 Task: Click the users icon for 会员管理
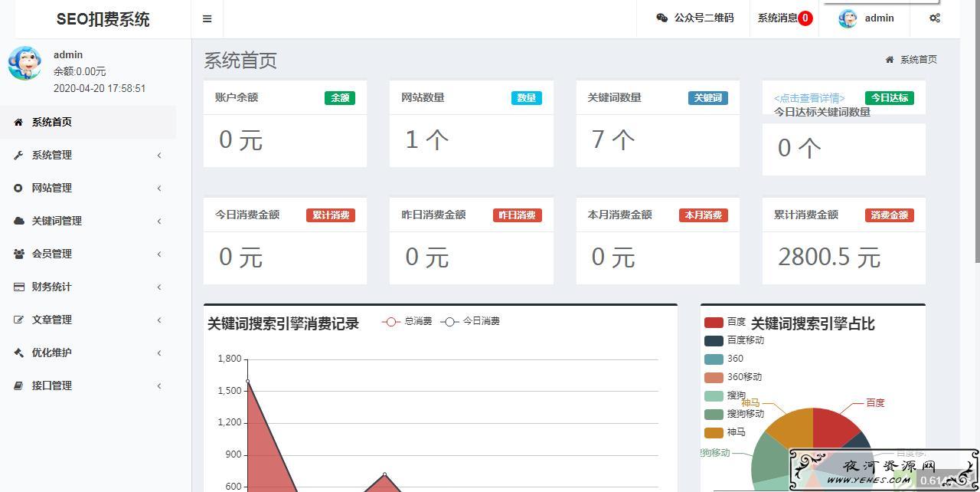(x=18, y=254)
